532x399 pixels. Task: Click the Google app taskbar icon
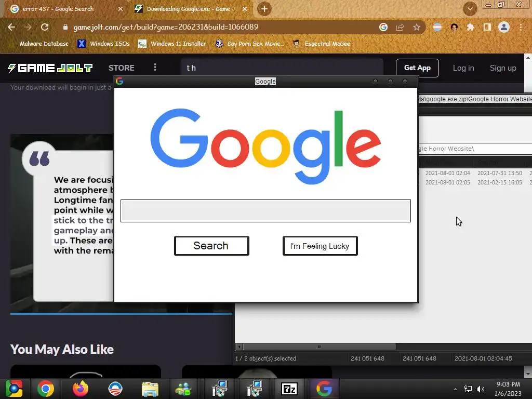coord(324,389)
